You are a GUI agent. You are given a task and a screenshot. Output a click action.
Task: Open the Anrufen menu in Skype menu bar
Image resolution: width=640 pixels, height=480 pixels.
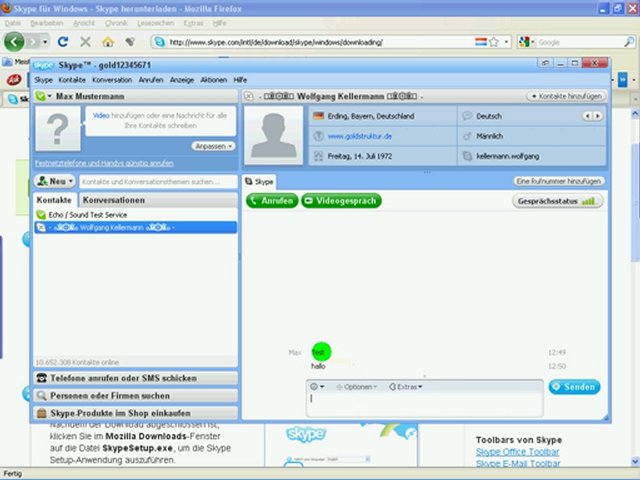[x=151, y=79]
